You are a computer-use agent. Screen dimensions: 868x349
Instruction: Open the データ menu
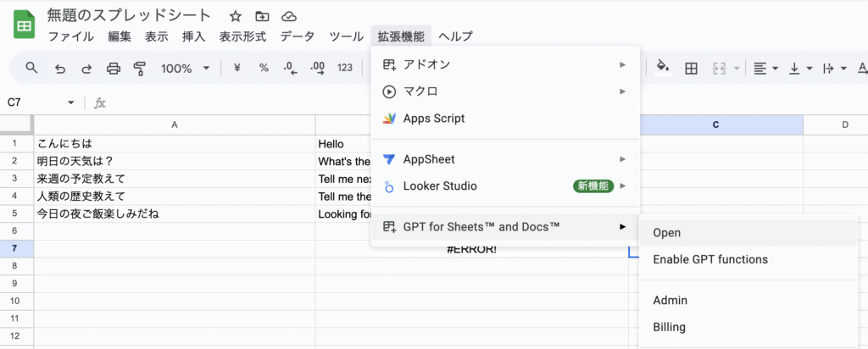tap(298, 36)
